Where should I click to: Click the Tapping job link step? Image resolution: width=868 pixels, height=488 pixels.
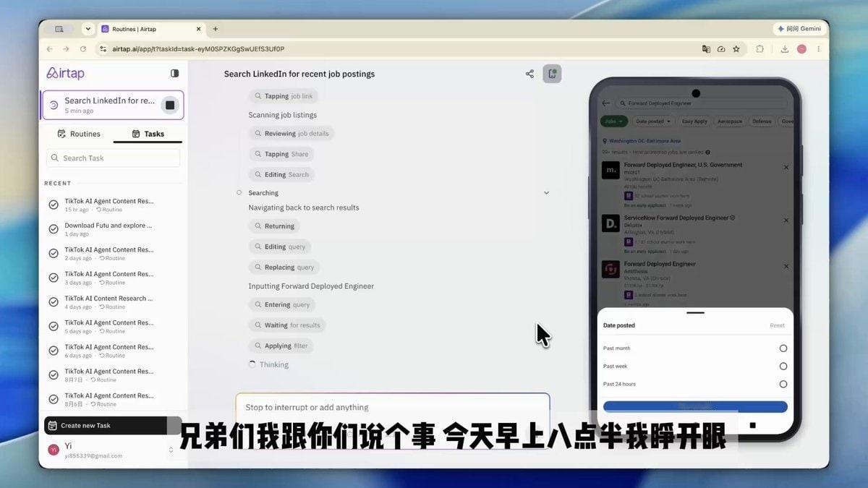point(283,96)
